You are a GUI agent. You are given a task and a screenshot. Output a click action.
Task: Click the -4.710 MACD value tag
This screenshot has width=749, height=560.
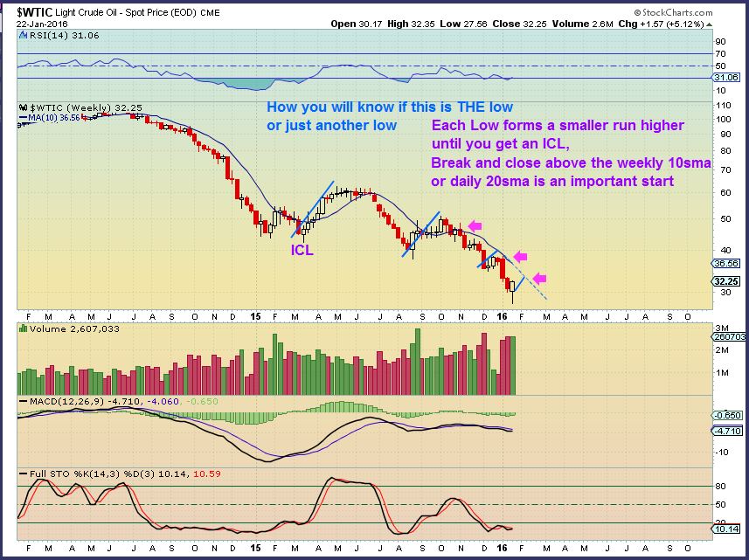click(x=728, y=430)
